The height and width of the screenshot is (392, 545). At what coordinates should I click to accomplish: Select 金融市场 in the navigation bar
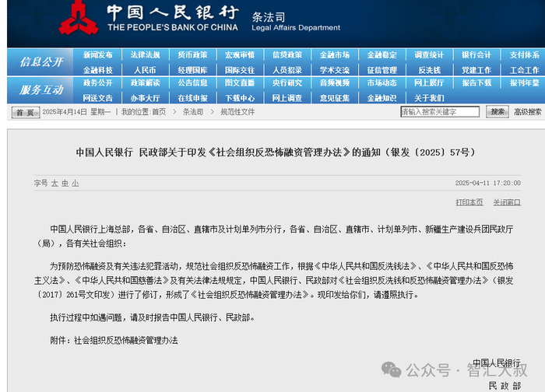click(334, 55)
